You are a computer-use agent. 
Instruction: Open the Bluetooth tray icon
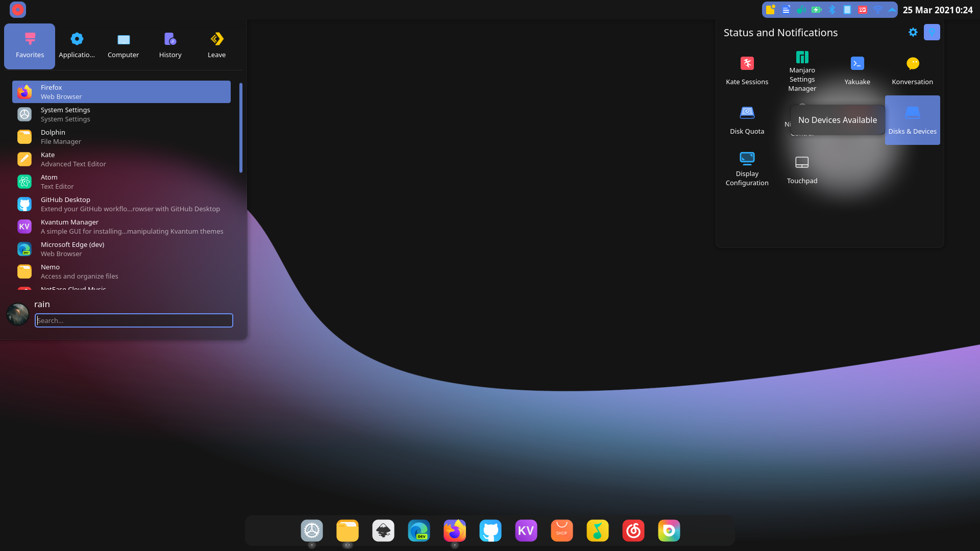click(832, 10)
